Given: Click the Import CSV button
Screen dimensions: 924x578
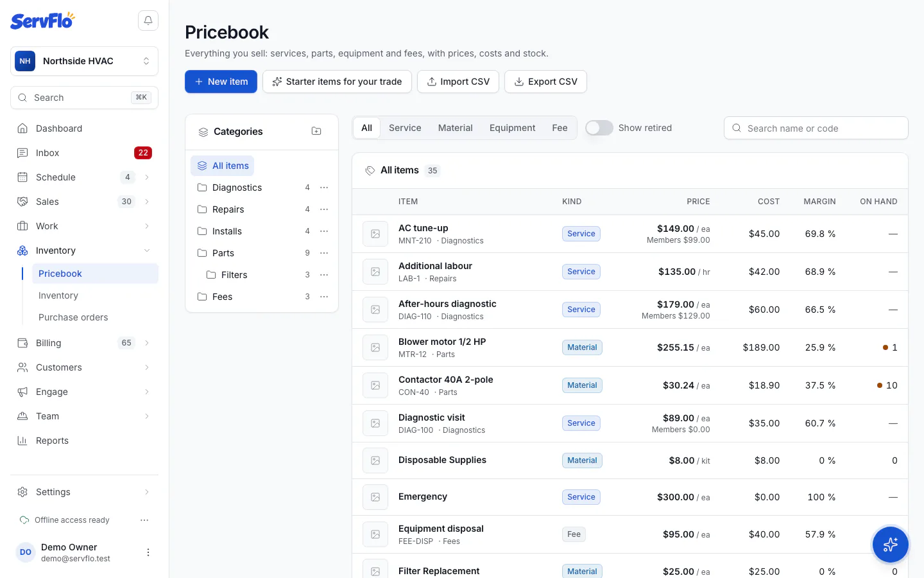Looking at the screenshot, I should click(x=458, y=82).
